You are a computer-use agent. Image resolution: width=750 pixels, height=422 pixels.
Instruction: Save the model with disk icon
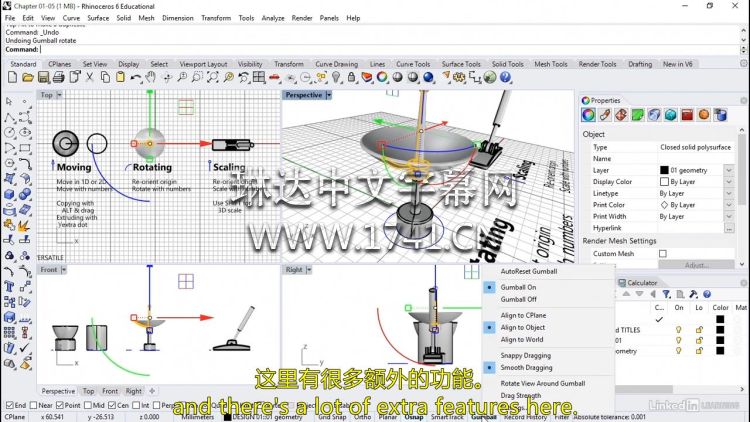point(43,77)
